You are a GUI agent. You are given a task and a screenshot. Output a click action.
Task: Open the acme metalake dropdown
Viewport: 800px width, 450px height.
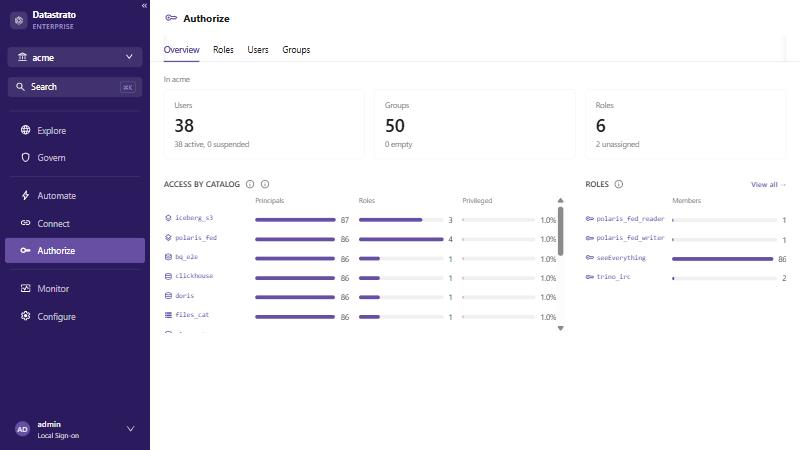[x=75, y=57]
